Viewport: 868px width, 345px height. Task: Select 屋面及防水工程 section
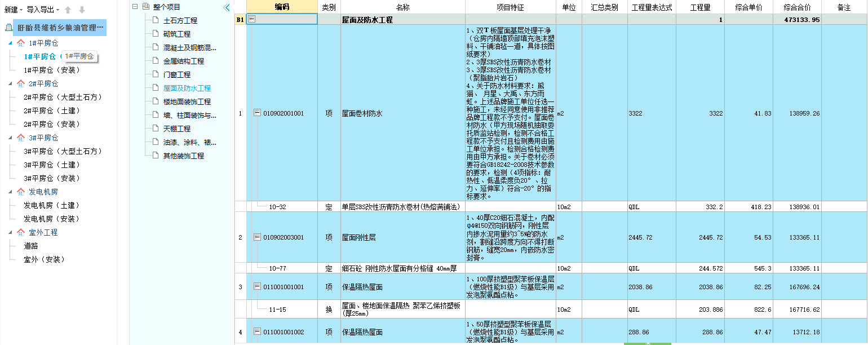[x=187, y=88]
